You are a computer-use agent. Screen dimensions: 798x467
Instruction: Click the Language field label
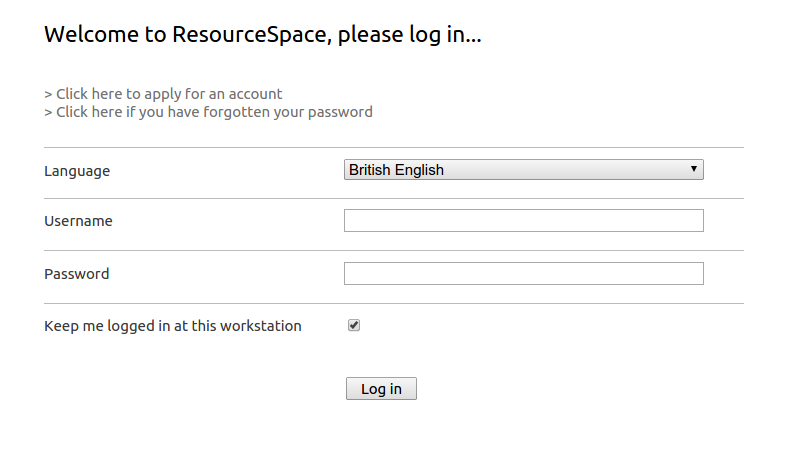coord(77,171)
